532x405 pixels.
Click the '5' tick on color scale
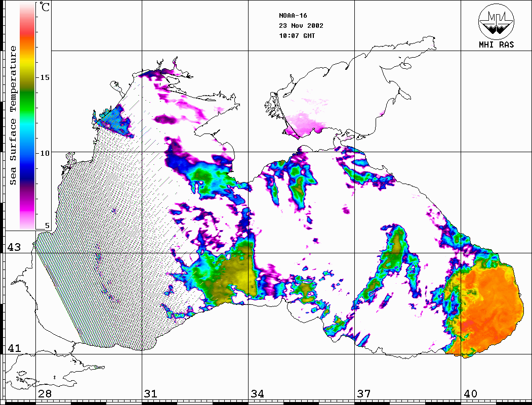47,226
